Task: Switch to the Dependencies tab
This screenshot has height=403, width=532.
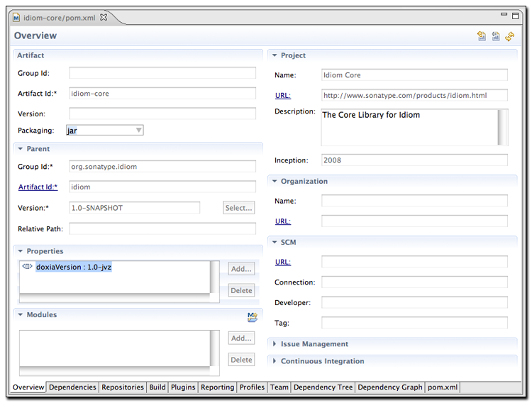Action: click(x=72, y=387)
